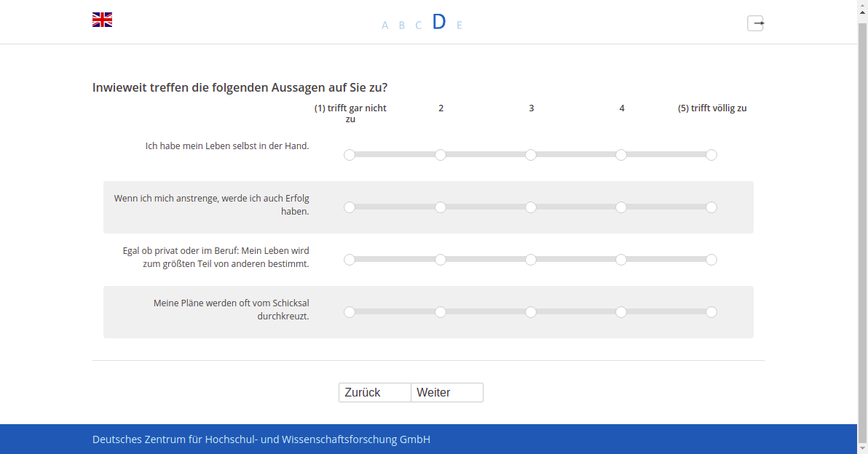Click the scrollbar down arrow

[862, 448]
